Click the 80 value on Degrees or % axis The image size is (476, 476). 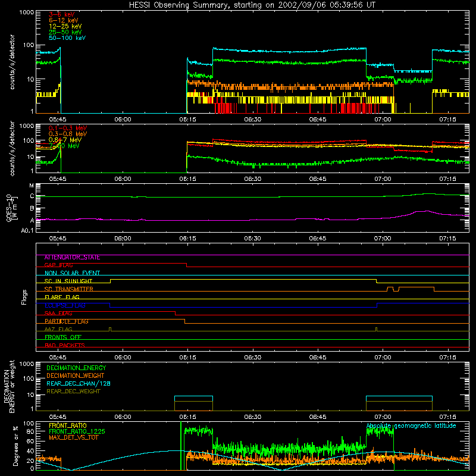31,432
